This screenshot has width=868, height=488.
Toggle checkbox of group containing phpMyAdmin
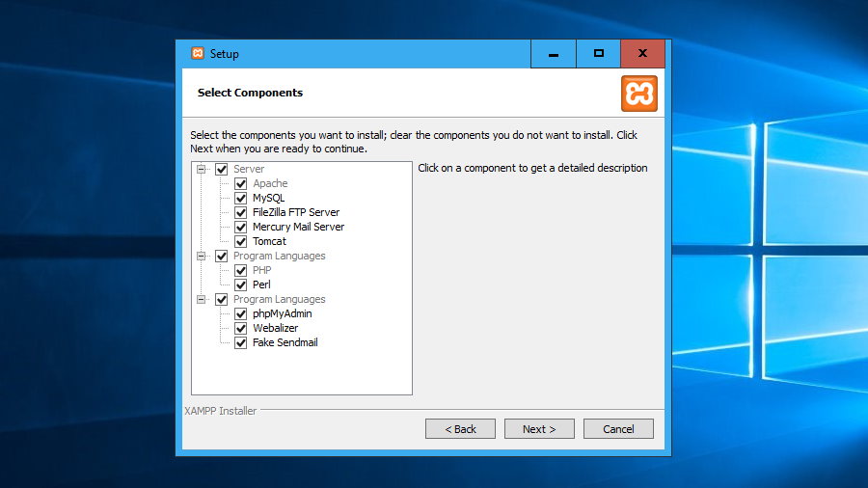(222, 299)
